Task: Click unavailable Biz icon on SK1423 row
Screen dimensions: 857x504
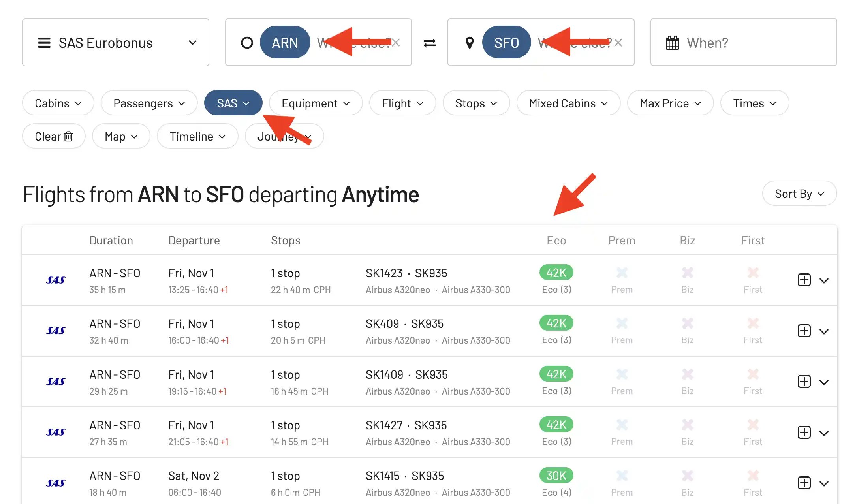Action: pyautogui.click(x=687, y=273)
